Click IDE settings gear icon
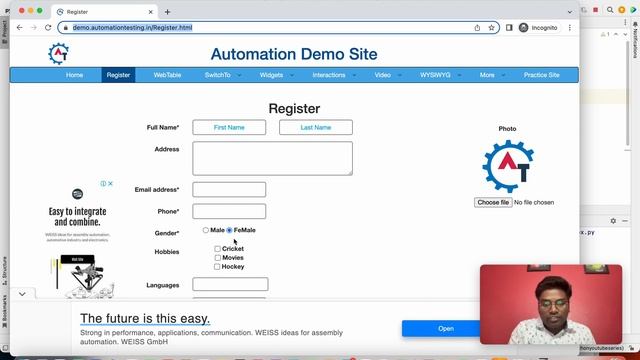The height and width of the screenshot is (360, 640). tap(613, 221)
